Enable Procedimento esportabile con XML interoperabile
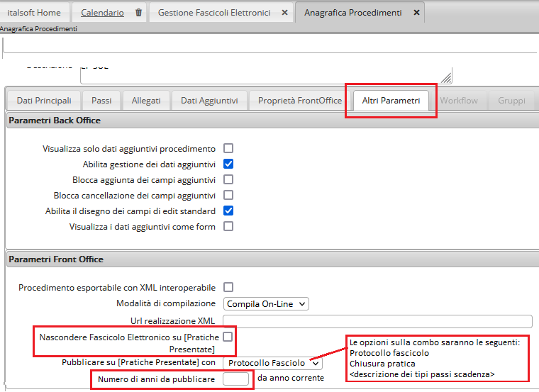This screenshot has height=392, width=539. click(x=228, y=287)
